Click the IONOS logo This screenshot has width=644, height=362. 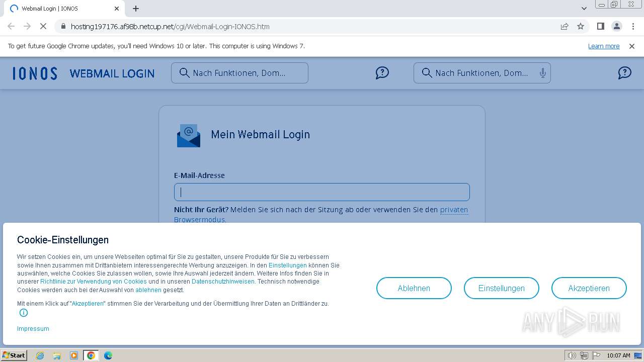coord(35,73)
